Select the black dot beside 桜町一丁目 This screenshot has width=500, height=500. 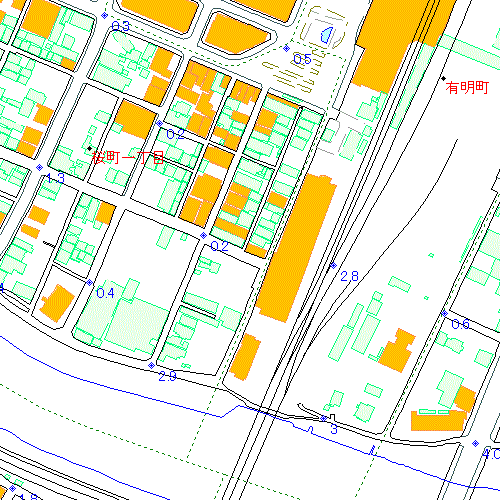click(x=89, y=148)
